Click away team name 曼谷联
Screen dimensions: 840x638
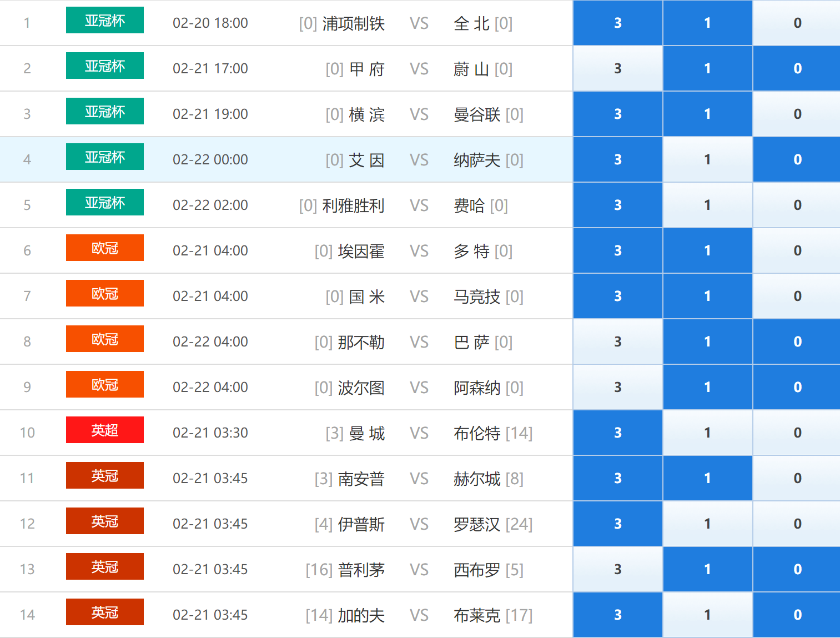click(x=477, y=114)
